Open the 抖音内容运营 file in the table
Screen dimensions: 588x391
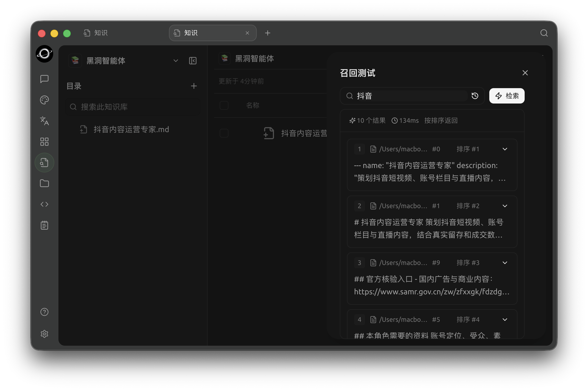click(304, 133)
